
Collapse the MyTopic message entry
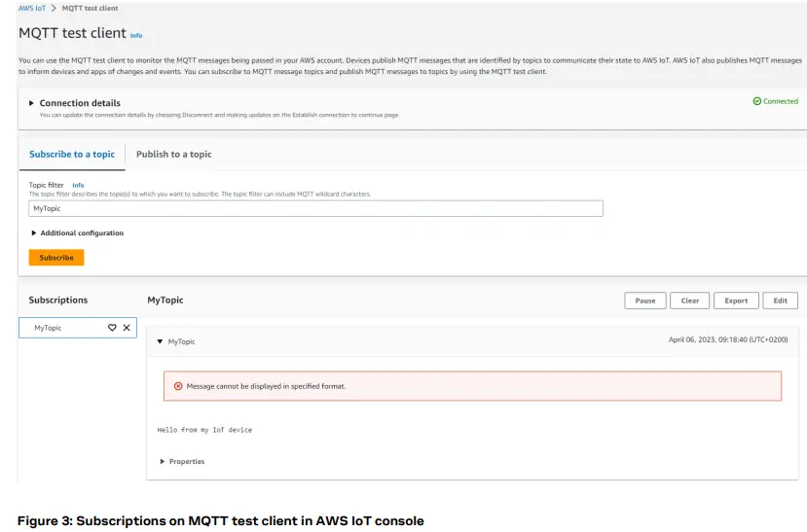161,341
